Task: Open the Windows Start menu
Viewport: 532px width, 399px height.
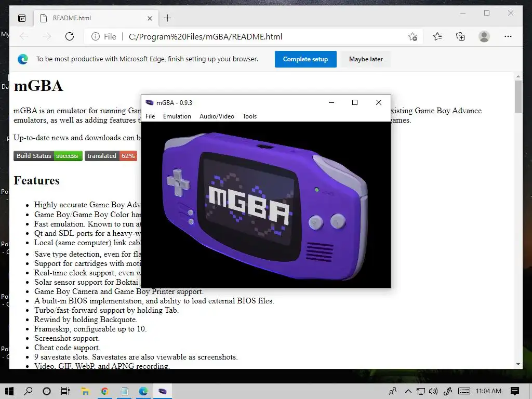Action: coord(9,391)
